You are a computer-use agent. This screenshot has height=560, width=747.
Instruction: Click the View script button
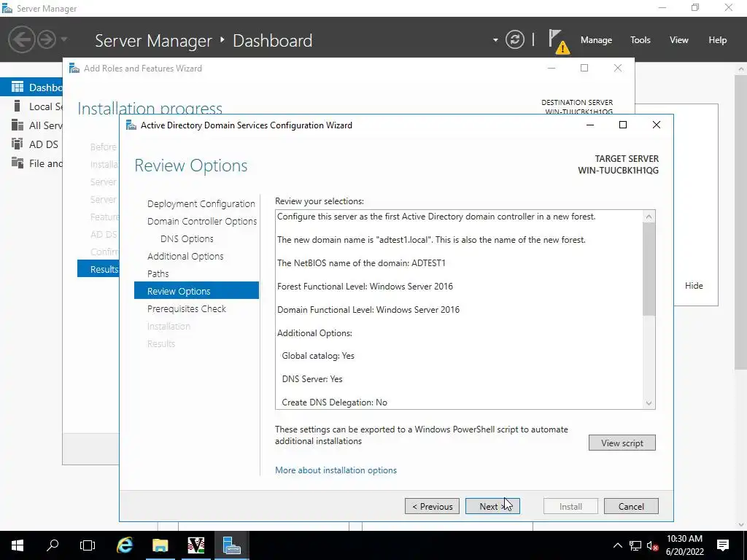[622, 443]
